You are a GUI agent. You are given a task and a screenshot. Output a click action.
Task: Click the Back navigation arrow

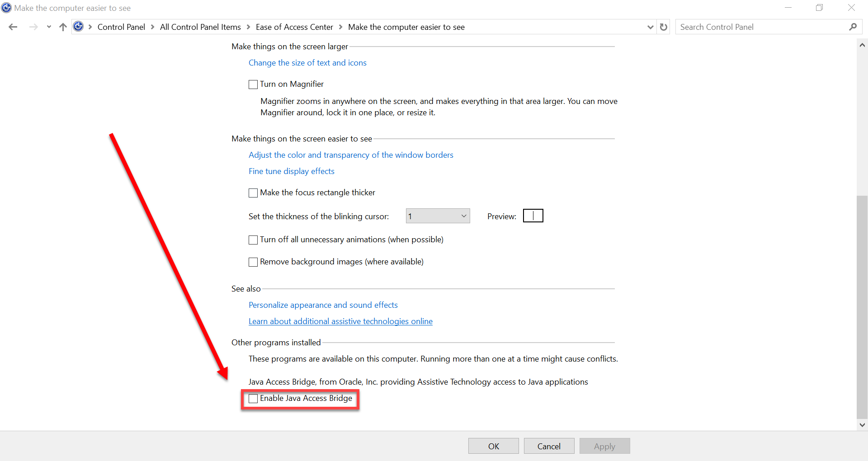click(x=13, y=27)
